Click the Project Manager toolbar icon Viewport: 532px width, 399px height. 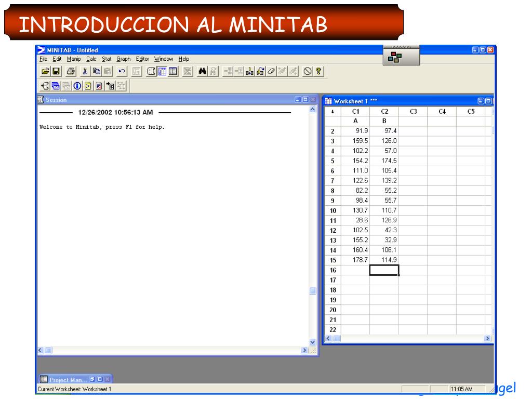(173, 71)
